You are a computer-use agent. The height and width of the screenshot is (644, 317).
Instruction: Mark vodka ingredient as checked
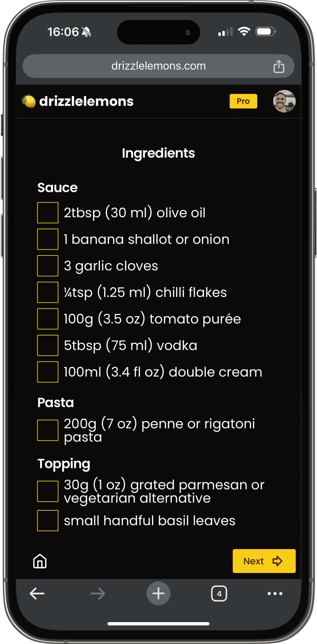tap(48, 345)
